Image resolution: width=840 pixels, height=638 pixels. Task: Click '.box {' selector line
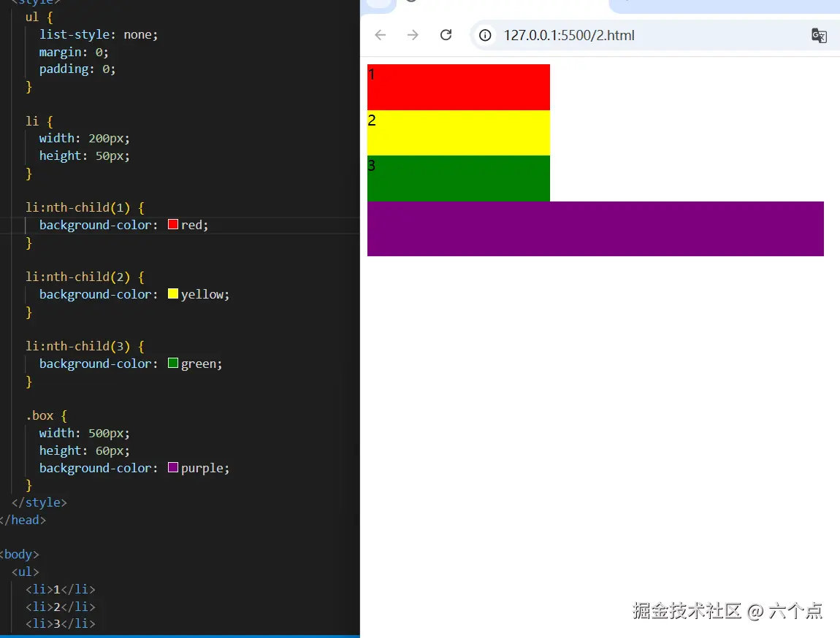coord(46,416)
